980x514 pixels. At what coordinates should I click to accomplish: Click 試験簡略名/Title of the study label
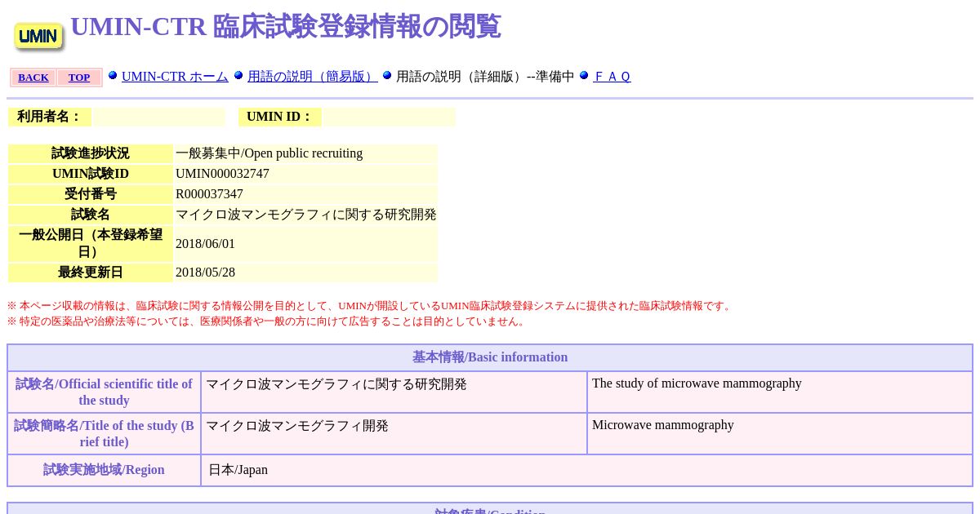[105, 434]
